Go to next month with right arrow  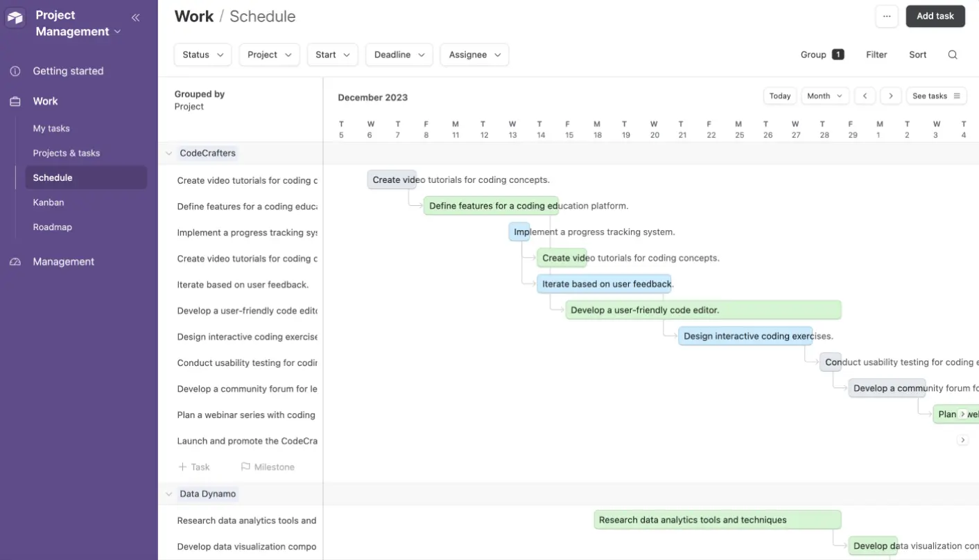point(891,96)
